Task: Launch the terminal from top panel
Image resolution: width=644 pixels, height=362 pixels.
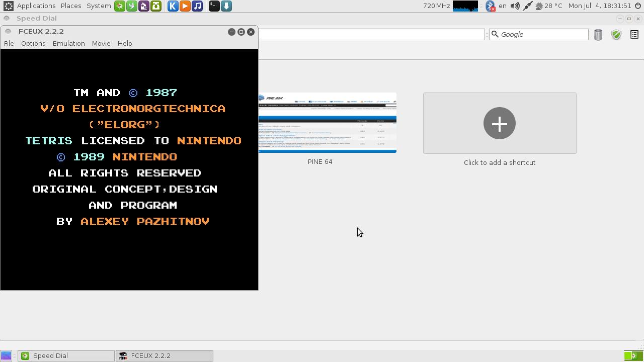Action: (x=214, y=6)
